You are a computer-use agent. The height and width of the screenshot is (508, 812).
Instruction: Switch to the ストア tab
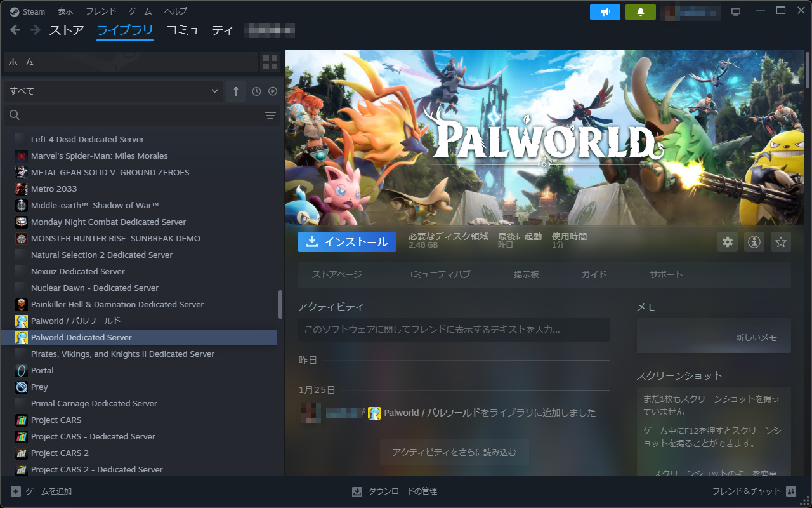click(x=67, y=30)
